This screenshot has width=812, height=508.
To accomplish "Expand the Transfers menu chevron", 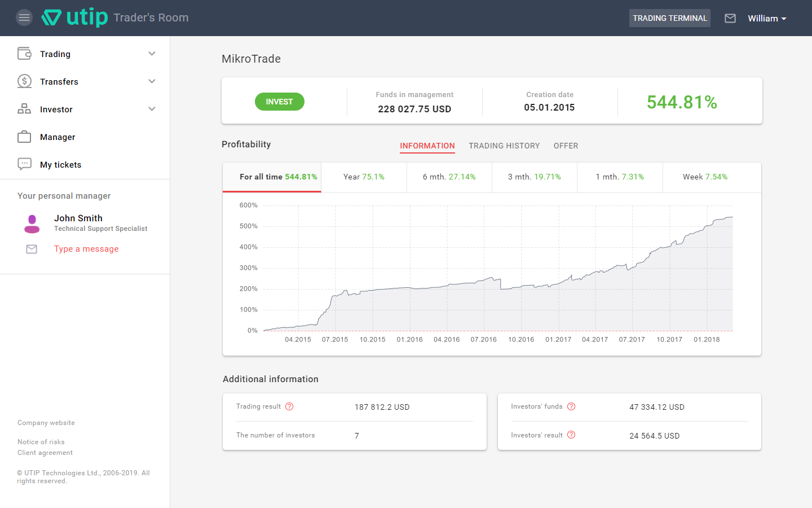I will 152,81.
